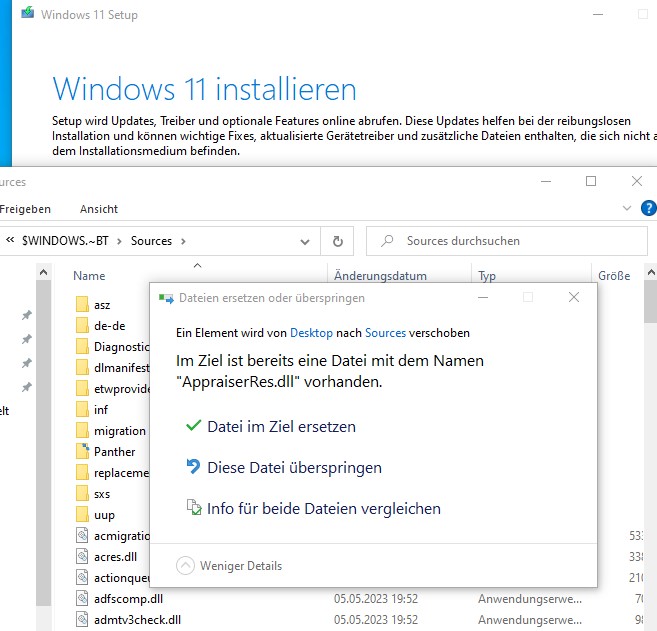Viewport: 657px width, 631px height.
Task: Select the actionqueue file icon
Action: tap(83, 578)
